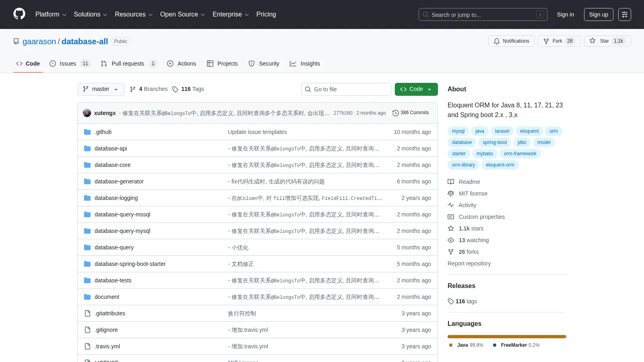Image resolution: width=644 pixels, height=362 pixels.
Task: Expand the Enterprise menu
Action: 231,14
